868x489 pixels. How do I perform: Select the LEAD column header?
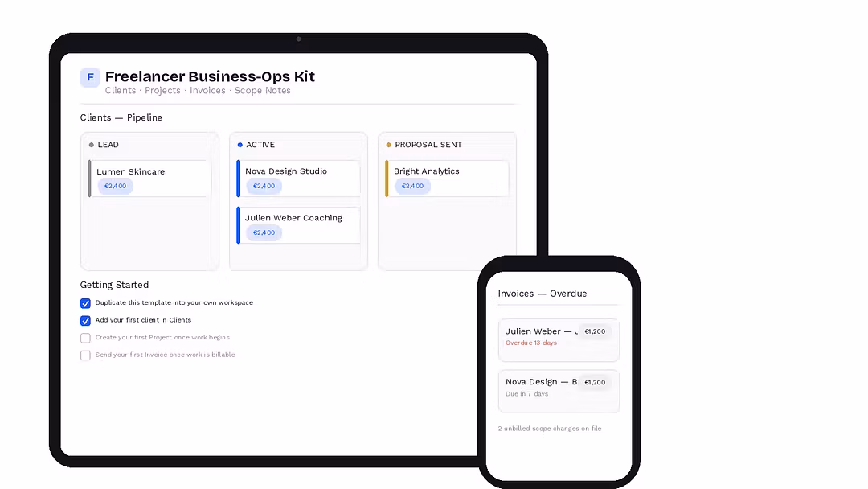tap(108, 145)
